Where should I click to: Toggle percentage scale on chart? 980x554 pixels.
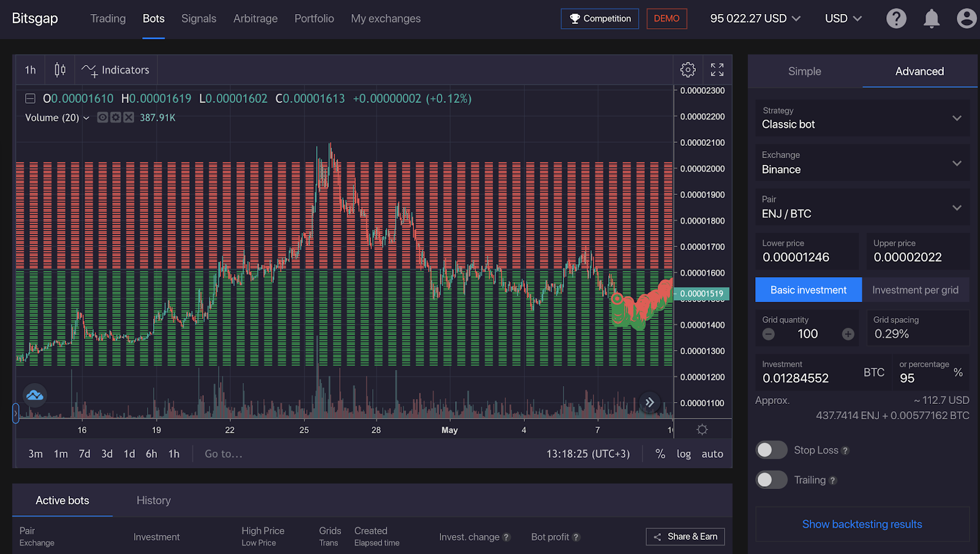click(x=660, y=454)
